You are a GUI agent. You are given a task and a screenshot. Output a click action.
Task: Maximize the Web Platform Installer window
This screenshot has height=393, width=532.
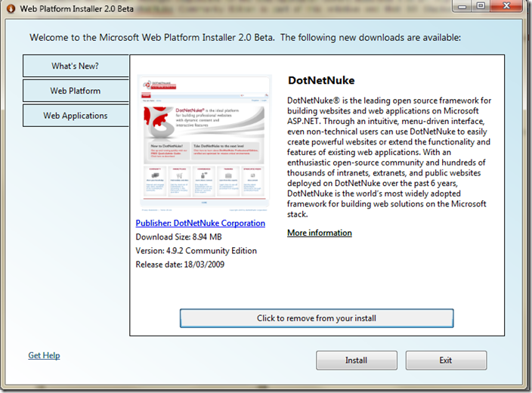click(x=481, y=6)
